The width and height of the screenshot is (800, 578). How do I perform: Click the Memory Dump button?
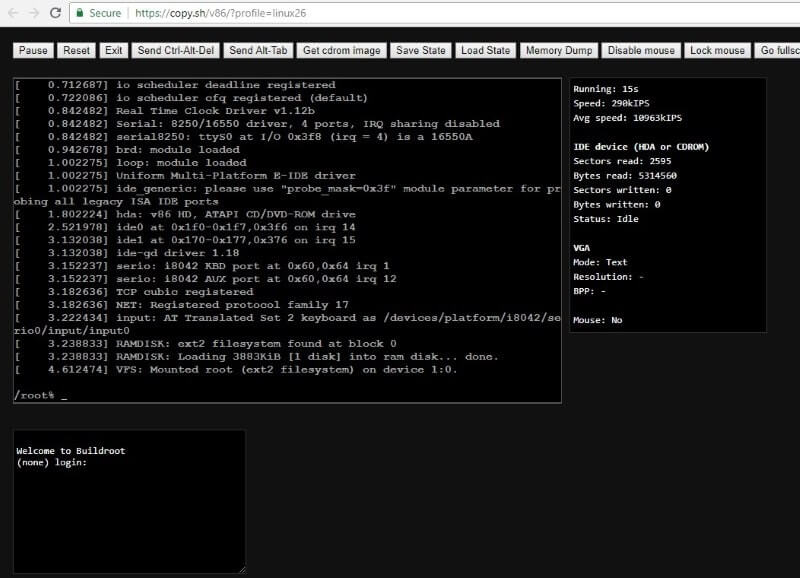560,50
